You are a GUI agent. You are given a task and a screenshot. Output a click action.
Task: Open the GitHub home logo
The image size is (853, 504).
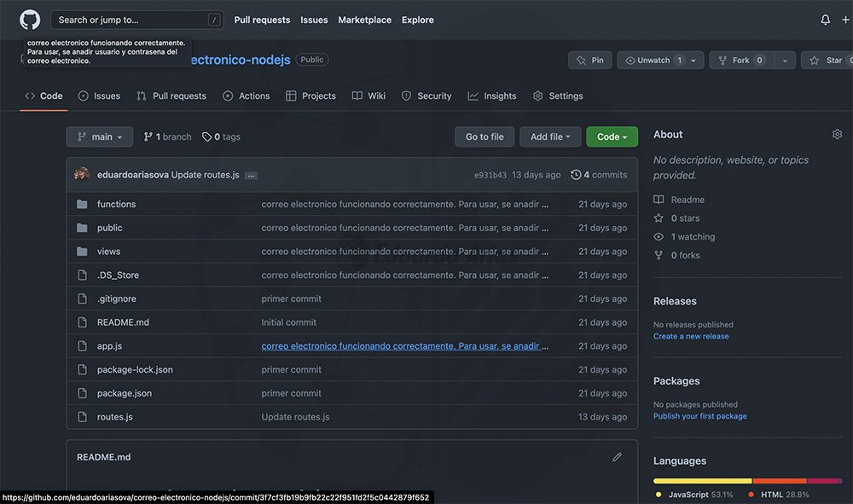click(30, 20)
